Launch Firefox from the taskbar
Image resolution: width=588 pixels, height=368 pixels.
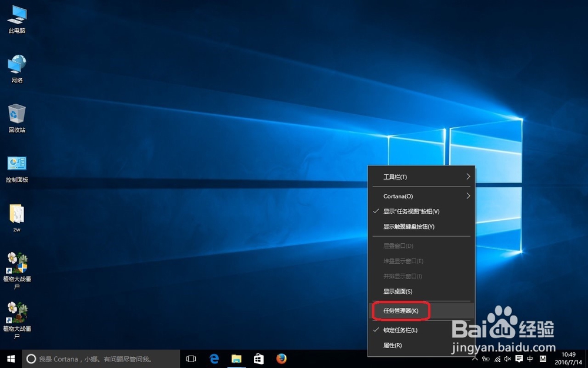pos(280,359)
